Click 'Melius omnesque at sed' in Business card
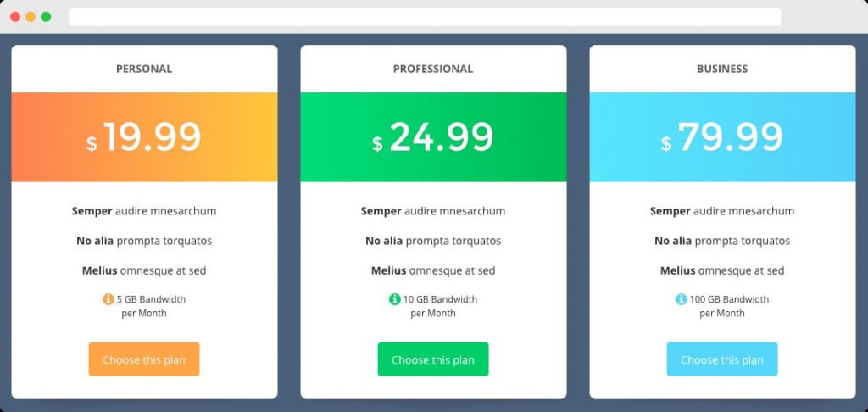This screenshot has height=412, width=868. (722, 270)
